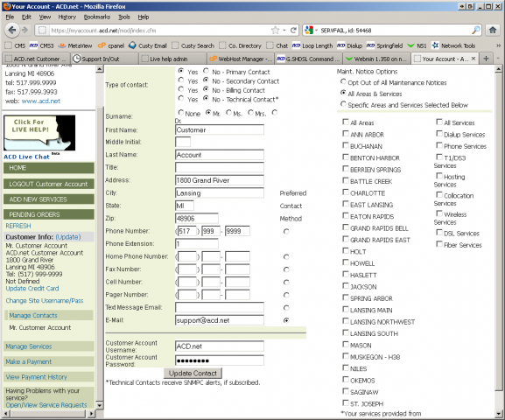Click the forward navigation arrow
The width and height of the screenshot is (505, 420).
click(x=25, y=31)
